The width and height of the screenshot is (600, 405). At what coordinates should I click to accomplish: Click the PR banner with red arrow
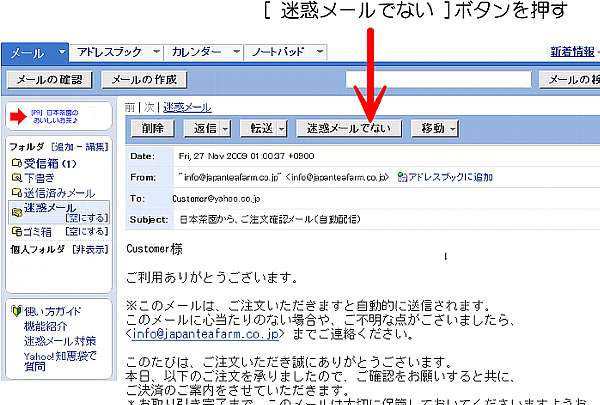click(55, 115)
